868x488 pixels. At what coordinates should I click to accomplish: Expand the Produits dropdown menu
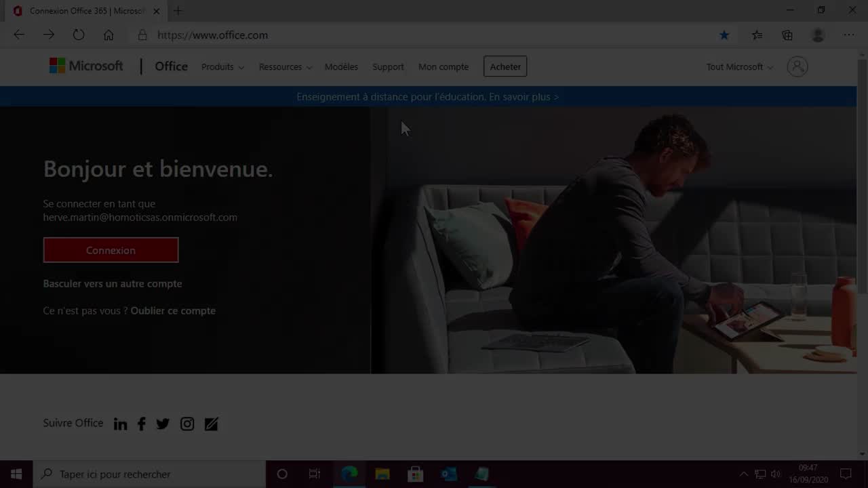click(x=222, y=66)
